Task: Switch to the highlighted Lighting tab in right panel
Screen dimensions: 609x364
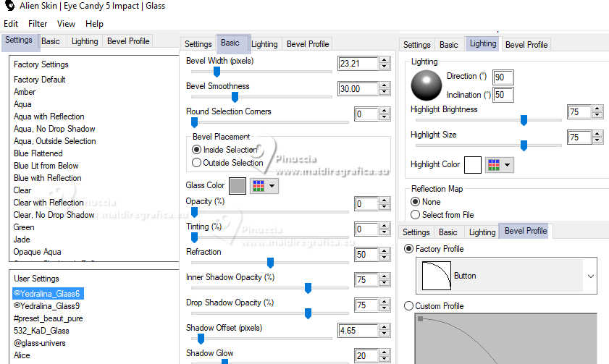Action: (x=483, y=43)
